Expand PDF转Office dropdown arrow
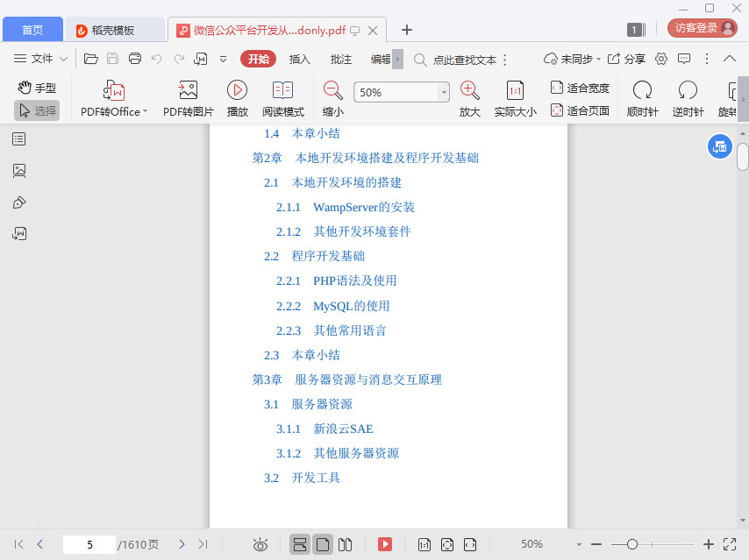This screenshot has width=749, height=560. click(146, 111)
